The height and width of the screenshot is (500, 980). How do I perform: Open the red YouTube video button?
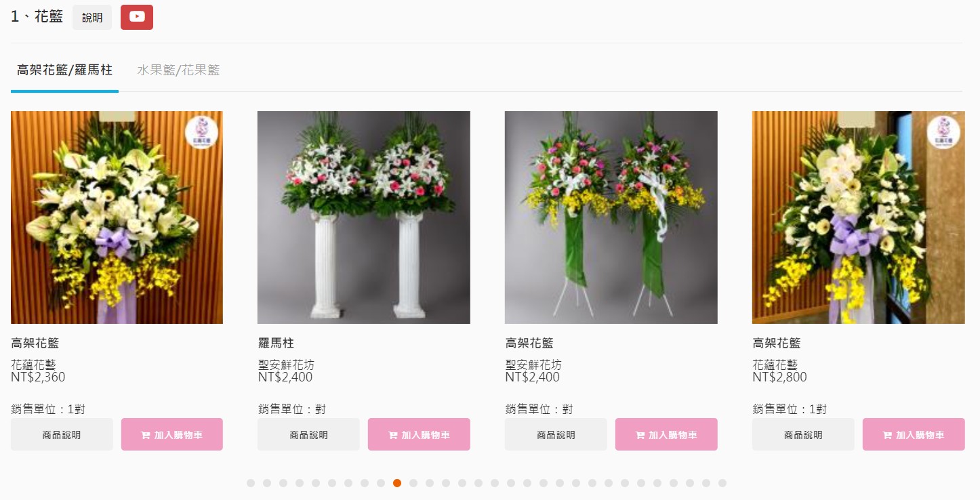coord(137,17)
